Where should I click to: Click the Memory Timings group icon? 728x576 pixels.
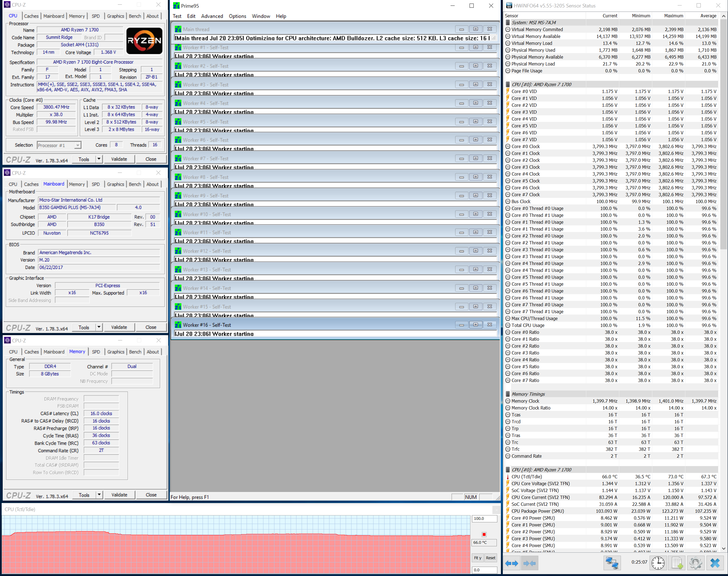508,394
